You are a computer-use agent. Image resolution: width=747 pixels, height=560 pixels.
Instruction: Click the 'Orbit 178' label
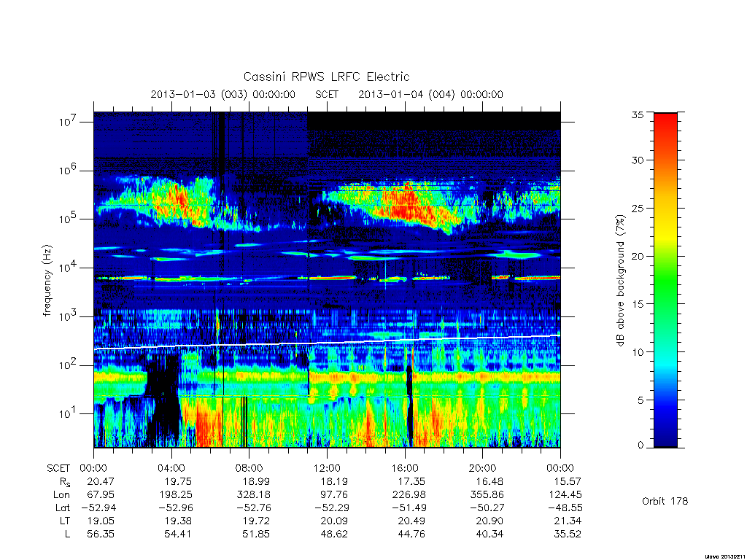[x=665, y=501]
